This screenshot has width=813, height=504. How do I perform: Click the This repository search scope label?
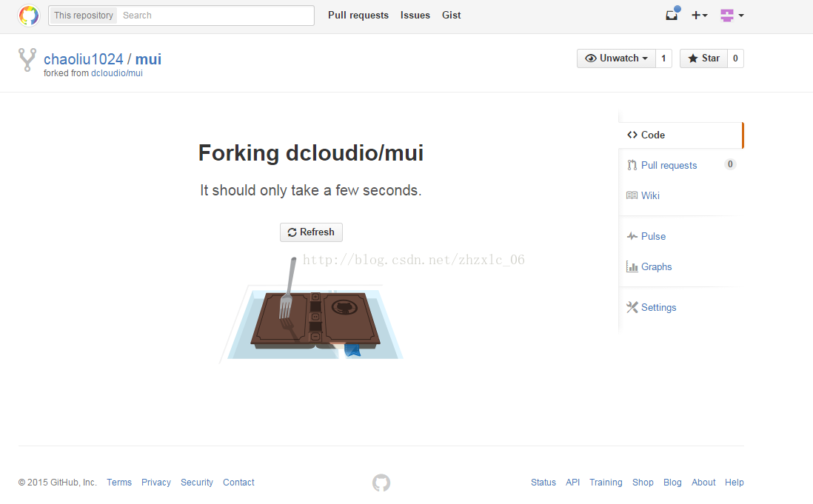pos(84,16)
